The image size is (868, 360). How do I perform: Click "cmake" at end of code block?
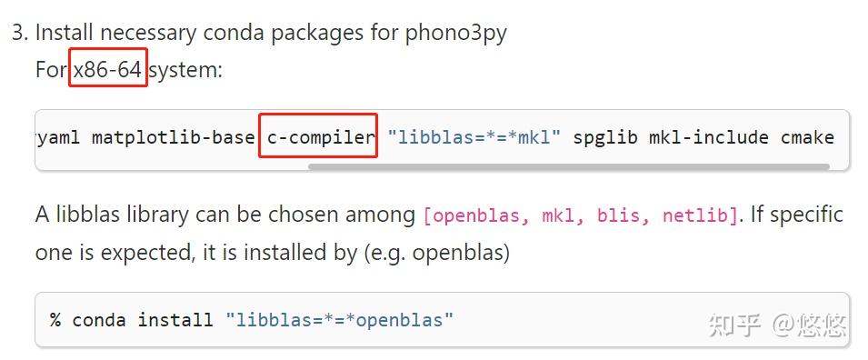coord(807,137)
